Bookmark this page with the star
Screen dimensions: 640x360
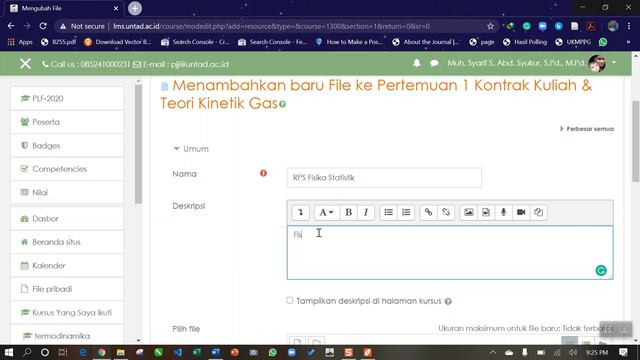click(490, 26)
